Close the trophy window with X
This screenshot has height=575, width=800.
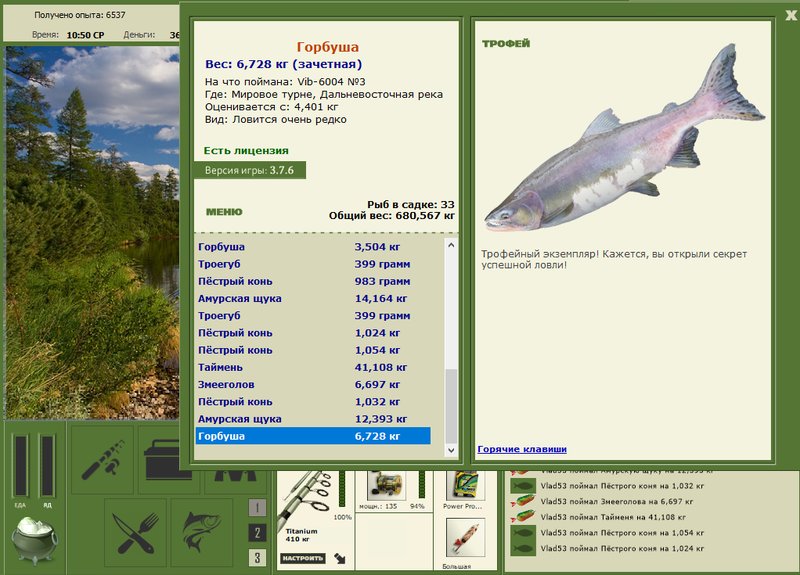[791, 15]
